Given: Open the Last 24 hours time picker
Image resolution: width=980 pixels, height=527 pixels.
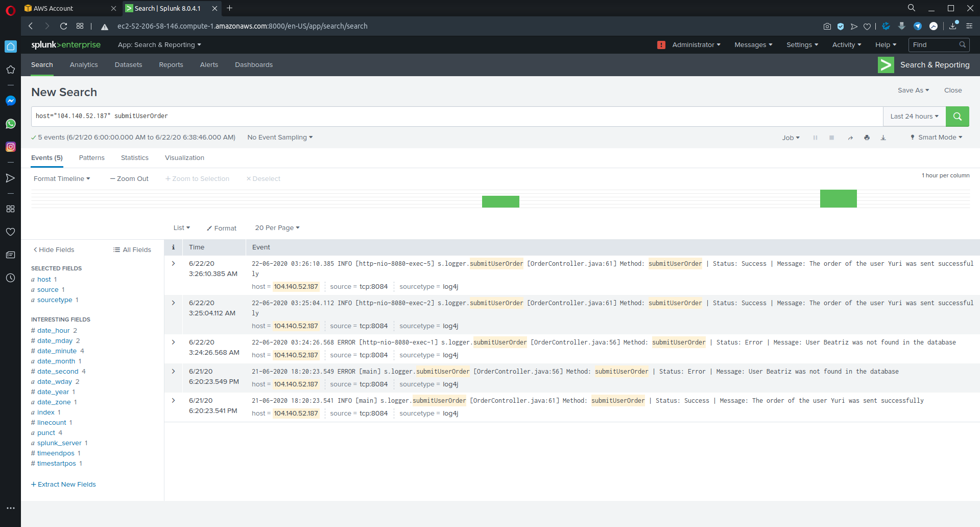Looking at the screenshot, I should click(x=914, y=117).
